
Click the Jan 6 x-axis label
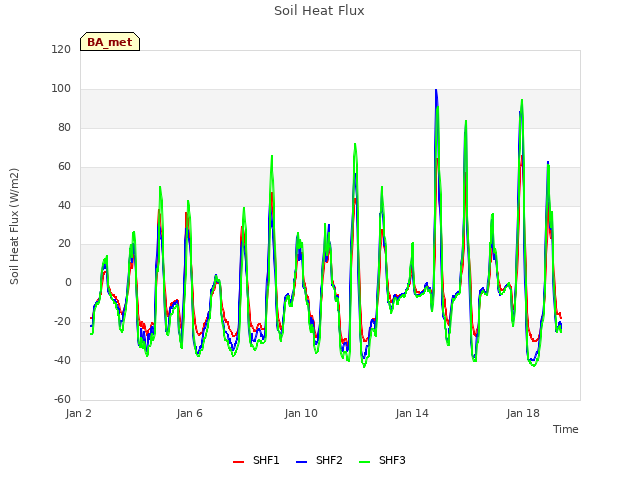pyautogui.click(x=189, y=413)
